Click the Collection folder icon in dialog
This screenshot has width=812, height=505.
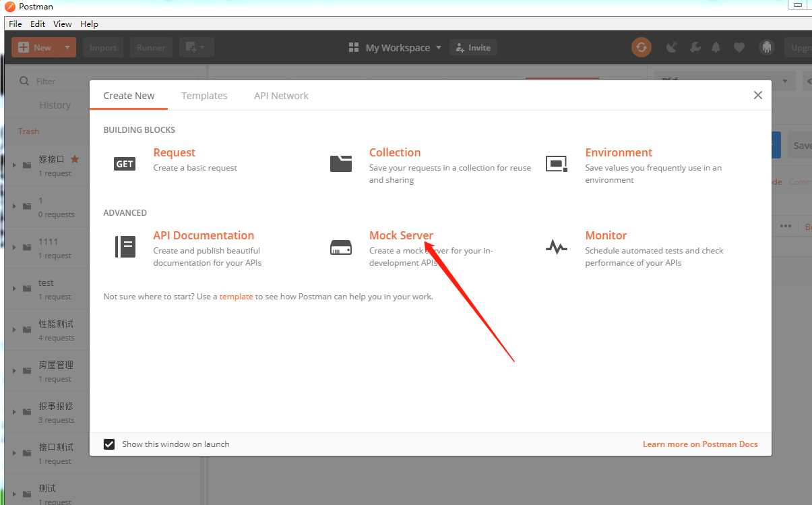[341, 163]
